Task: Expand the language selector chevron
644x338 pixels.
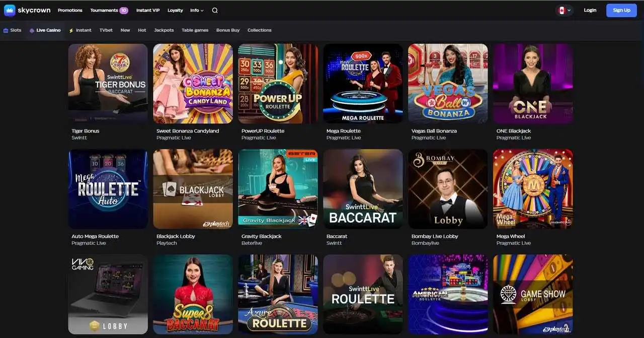Action: [569, 10]
